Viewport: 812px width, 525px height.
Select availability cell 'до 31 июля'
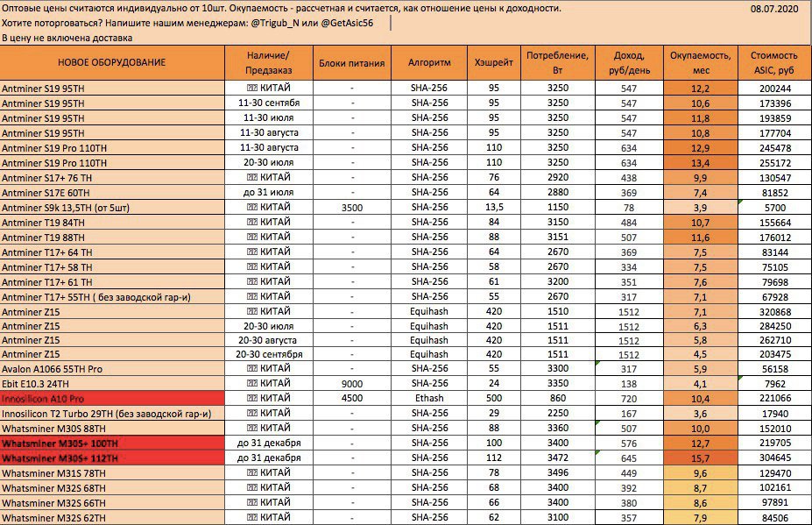click(x=269, y=192)
